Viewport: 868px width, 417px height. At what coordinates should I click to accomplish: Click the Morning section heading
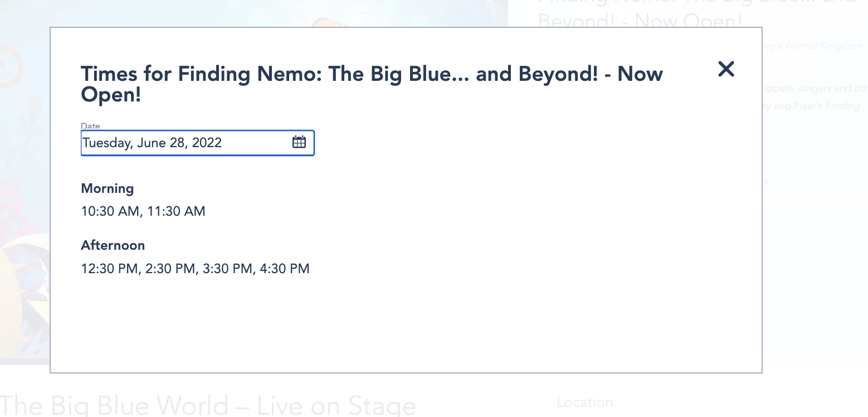(x=108, y=188)
